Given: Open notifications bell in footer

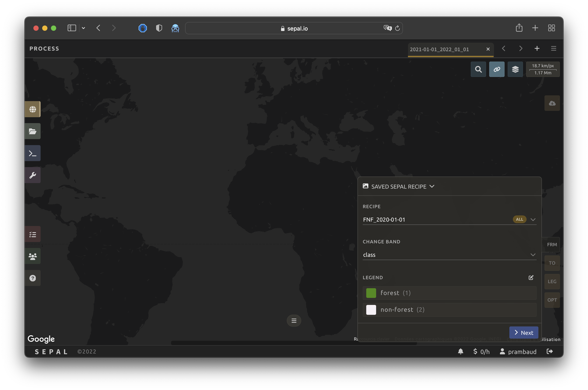Looking at the screenshot, I should 461,352.
